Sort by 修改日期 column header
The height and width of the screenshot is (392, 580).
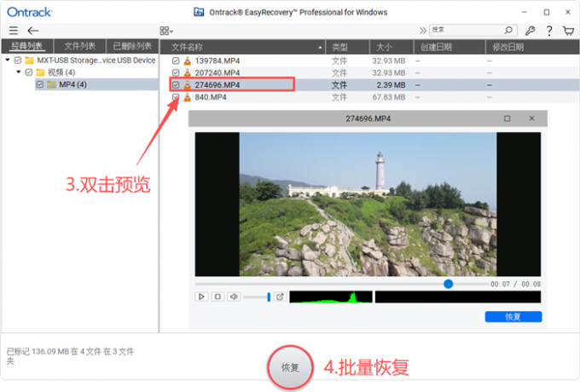(532, 47)
